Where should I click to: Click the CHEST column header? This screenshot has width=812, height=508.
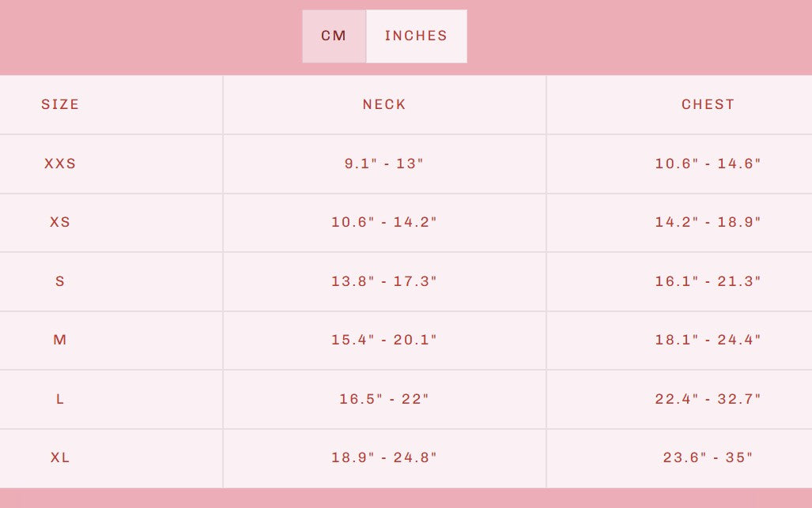[x=708, y=104]
